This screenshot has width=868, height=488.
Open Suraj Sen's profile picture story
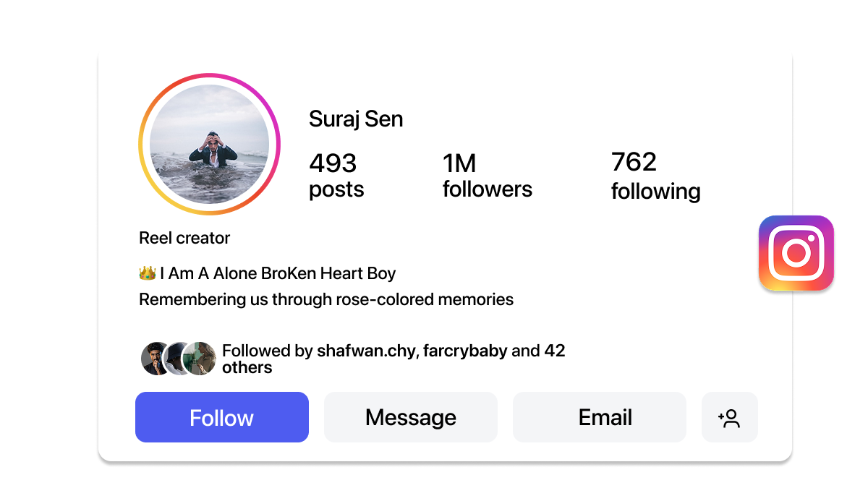point(209,144)
